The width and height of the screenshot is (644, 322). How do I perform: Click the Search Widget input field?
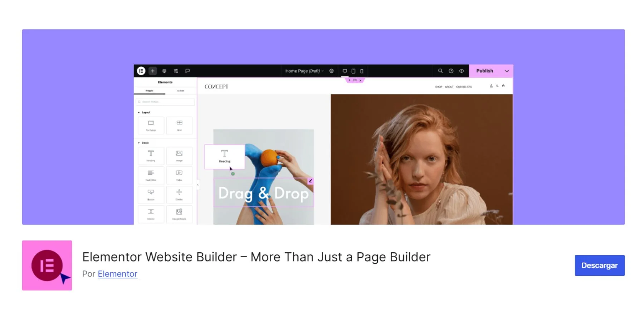pyautogui.click(x=165, y=102)
